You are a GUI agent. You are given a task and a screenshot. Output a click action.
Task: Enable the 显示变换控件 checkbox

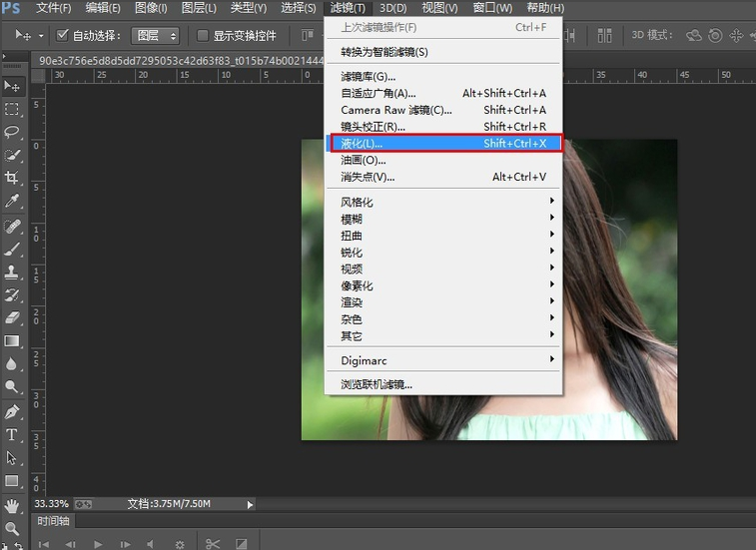[203, 36]
